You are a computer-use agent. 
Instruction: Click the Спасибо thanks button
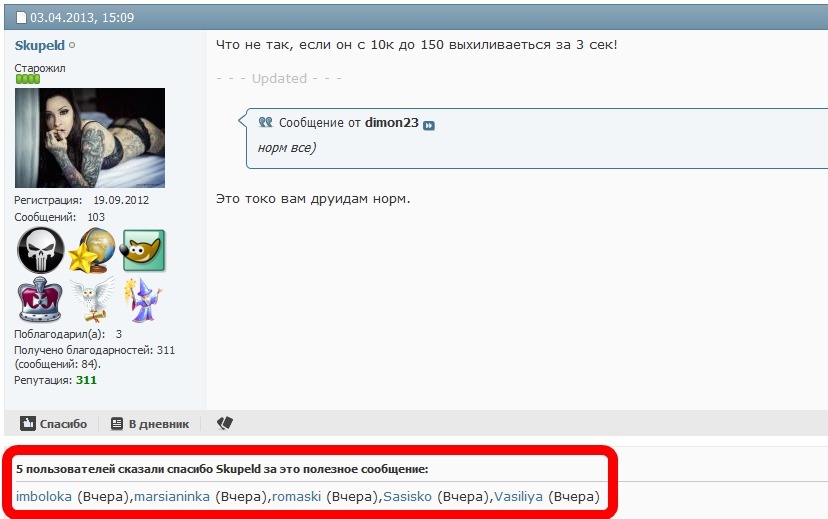click(53, 423)
